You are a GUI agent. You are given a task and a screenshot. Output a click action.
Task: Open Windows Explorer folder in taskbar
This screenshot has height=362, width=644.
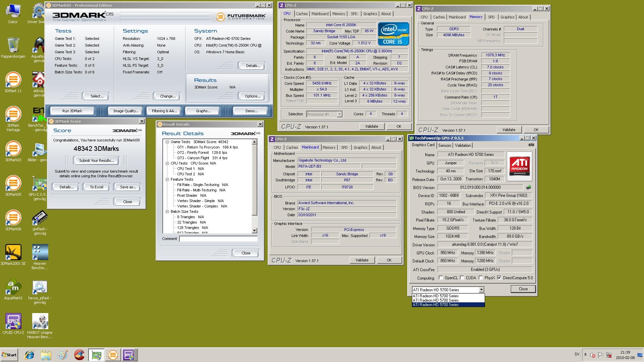(x=46, y=355)
